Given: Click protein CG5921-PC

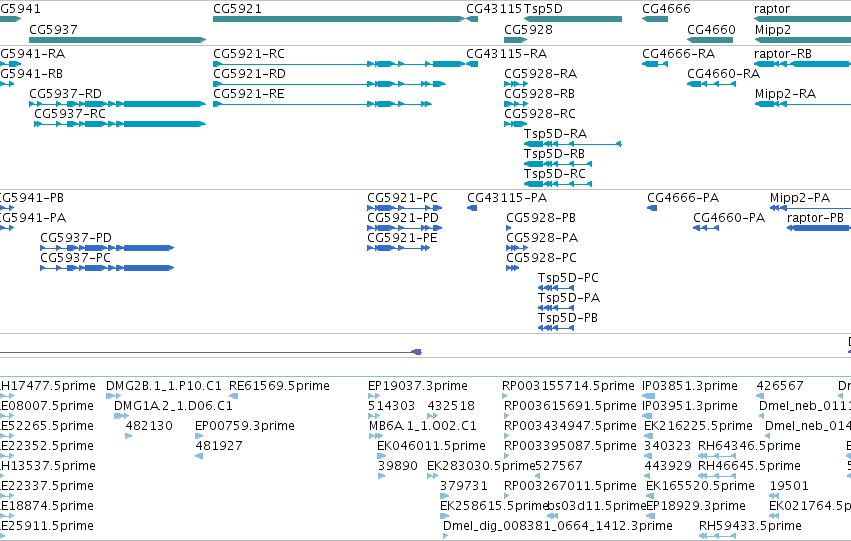Looking at the screenshot, I should tap(404, 208).
